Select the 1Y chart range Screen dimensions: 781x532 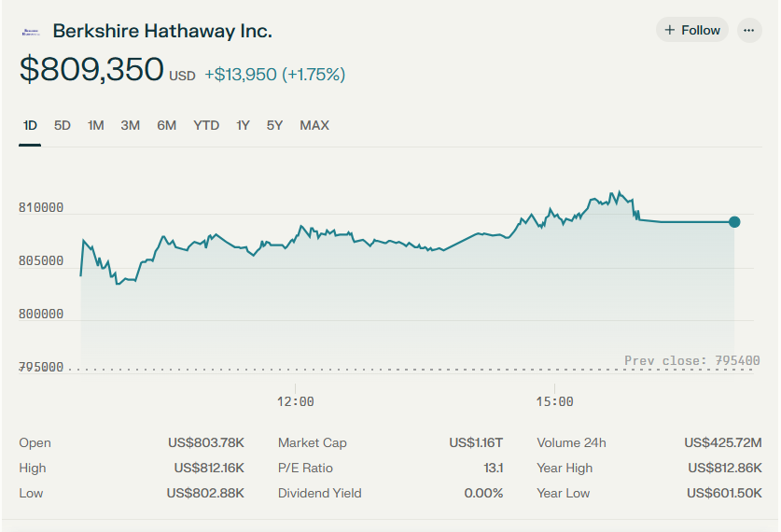243,125
